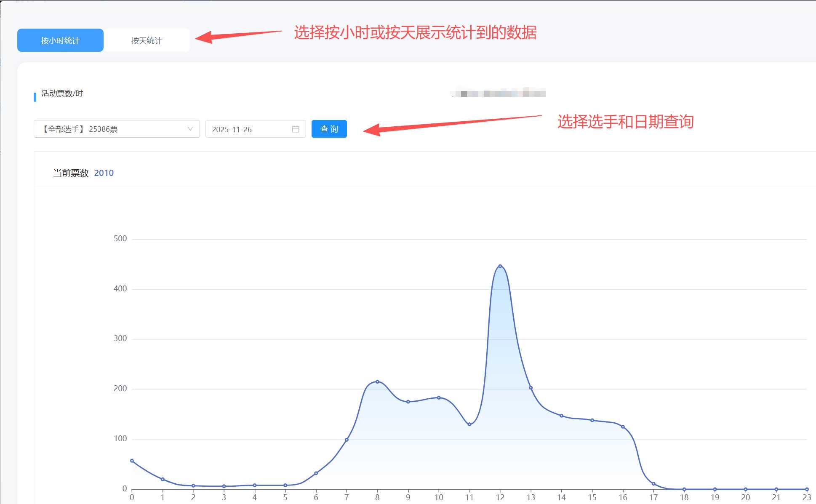This screenshot has width=816, height=504.
Task: Click the data point at hour 0
Action: click(x=132, y=461)
